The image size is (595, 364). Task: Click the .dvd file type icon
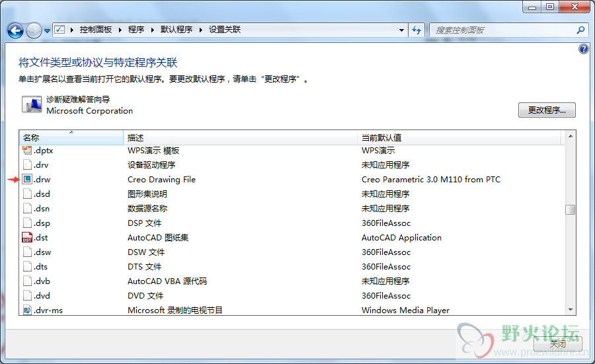27,295
